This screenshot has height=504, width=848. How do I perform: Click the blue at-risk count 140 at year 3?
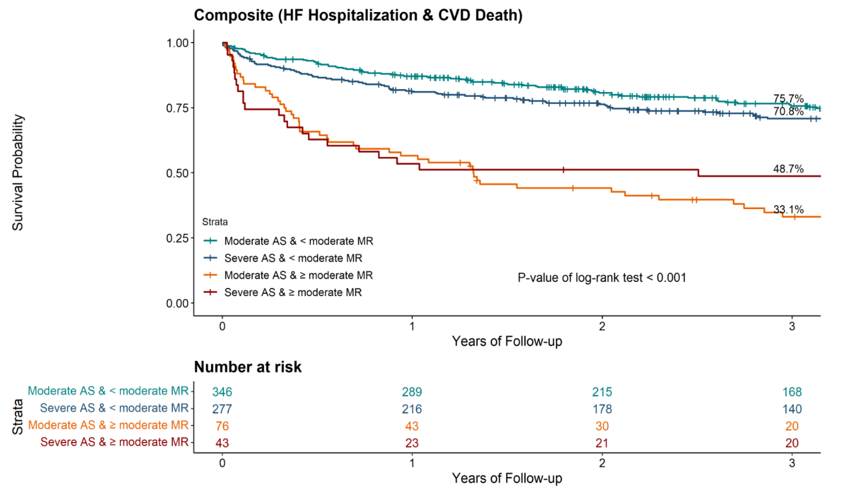click(x=792, y=409)
